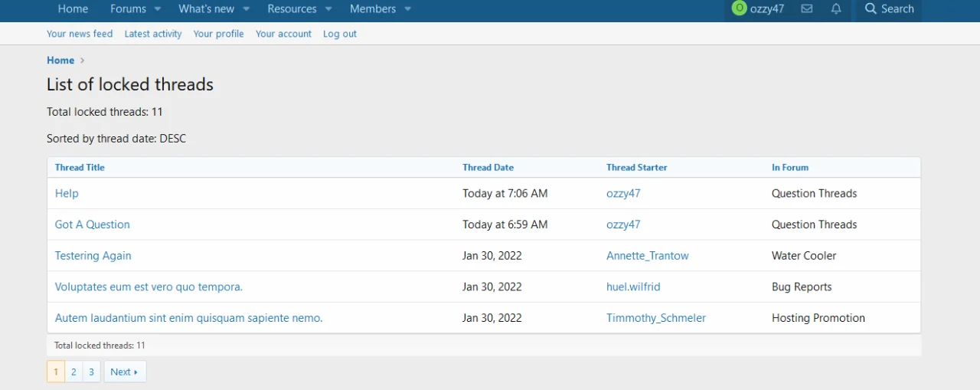
Task: Sort by the Thread Date column header
Action: pos(488,167)
